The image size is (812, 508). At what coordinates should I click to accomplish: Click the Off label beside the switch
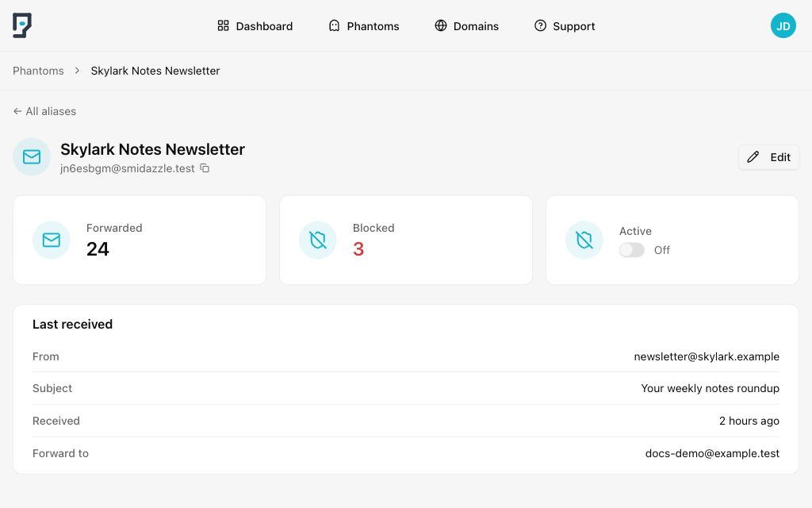coord(662,250)
